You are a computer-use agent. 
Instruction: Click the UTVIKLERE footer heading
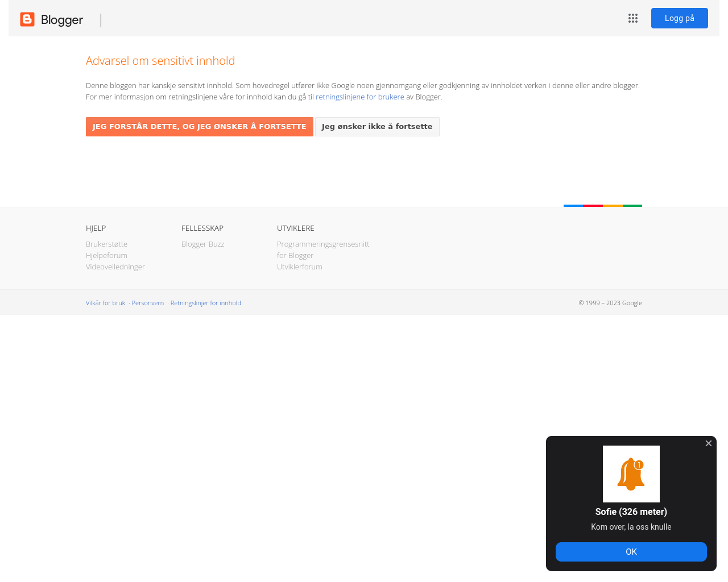[x=296, y=228]
